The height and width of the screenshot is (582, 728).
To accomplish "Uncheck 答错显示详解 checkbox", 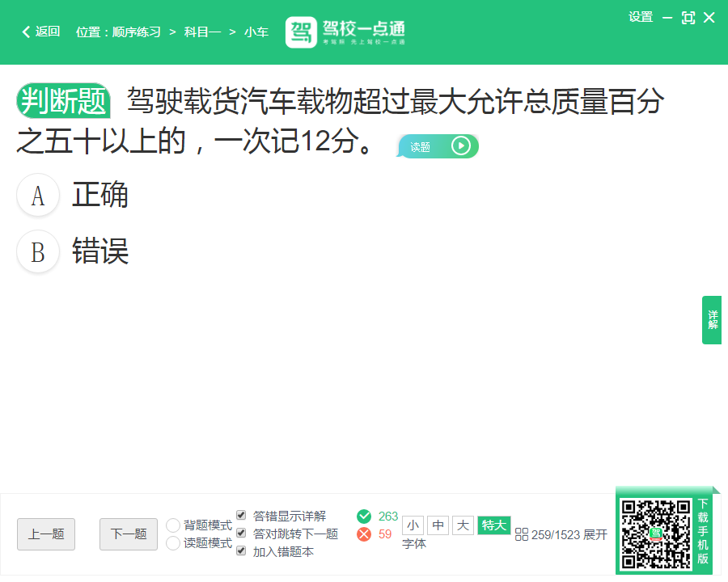I will click(241, 516).
